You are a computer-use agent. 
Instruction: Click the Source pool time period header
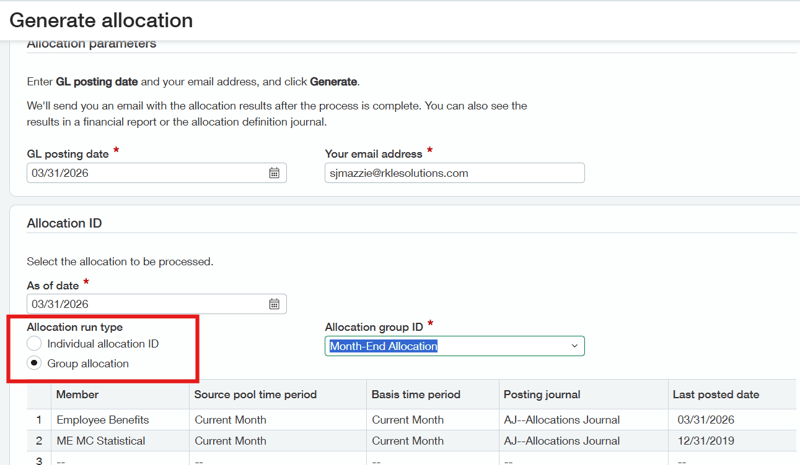[254, 394]
